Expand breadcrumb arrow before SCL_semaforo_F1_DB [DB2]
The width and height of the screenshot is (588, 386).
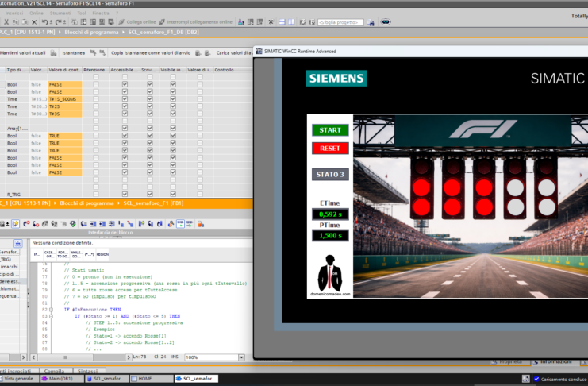pyautogui.click(x=123, y=33)
